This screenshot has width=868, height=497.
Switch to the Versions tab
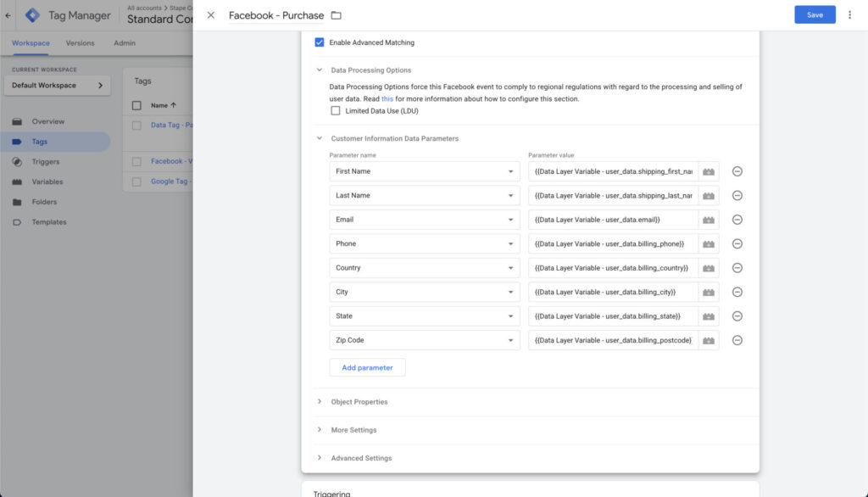point(81,43)
